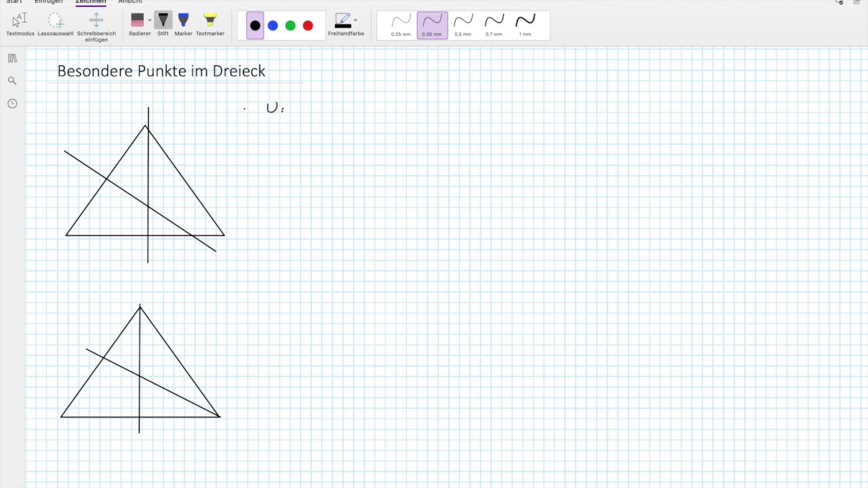Select the Textmodus tool
Image resolution: width=868 pixels, height=488 pixels.
coord(20,24)
